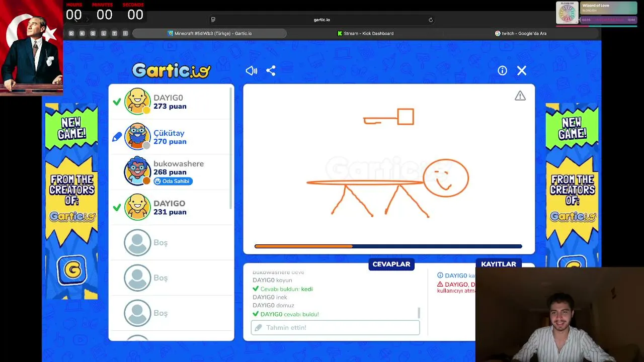Screen dimensions: 644x362
Task: Click bukowashere's avatar
Action: (x=137, y=171)
